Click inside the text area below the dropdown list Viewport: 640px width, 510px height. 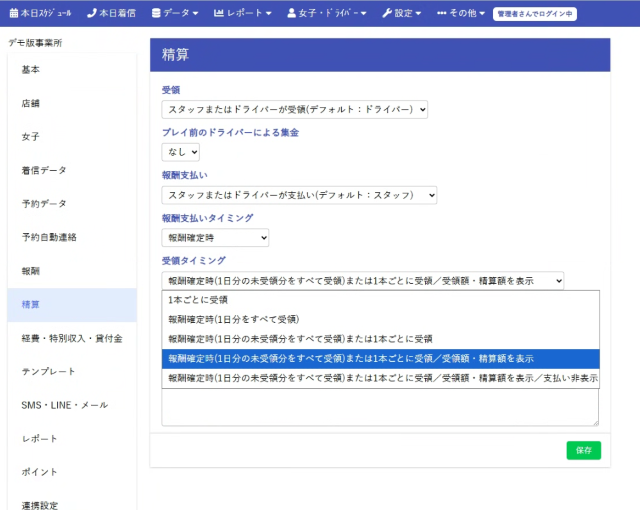pyautogui.click(x=380, y=407)
